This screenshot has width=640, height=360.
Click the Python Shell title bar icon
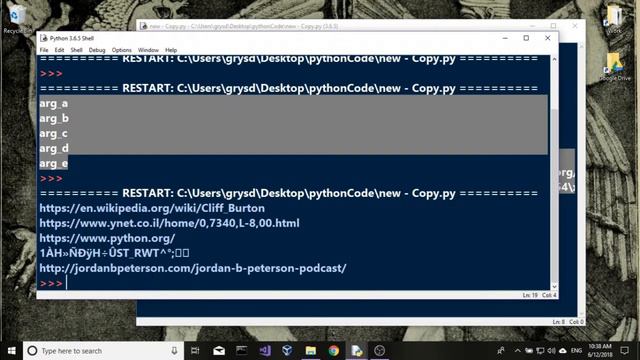44,38
